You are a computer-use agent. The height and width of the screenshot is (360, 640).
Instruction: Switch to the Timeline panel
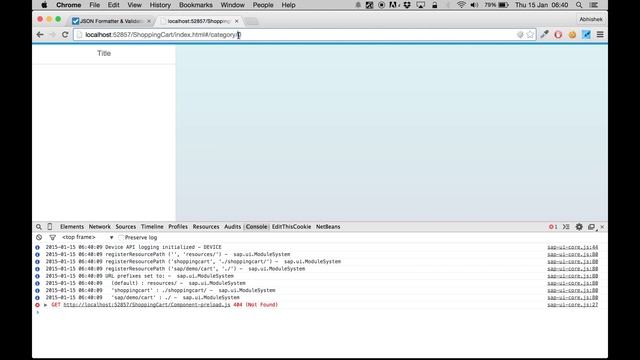click(x=152, y=227)
